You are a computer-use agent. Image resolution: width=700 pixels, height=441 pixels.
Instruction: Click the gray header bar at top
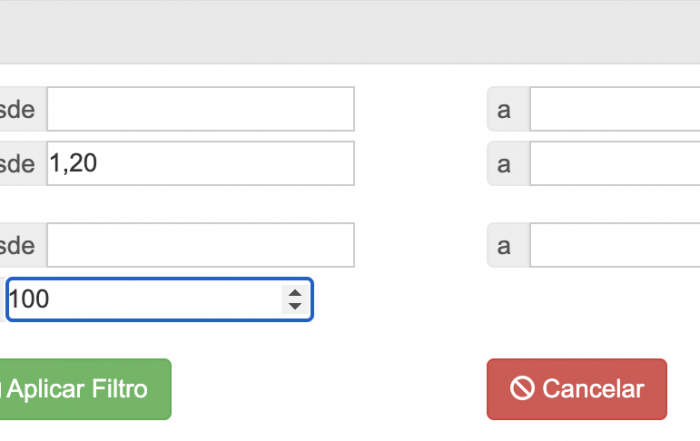[350, 32]
